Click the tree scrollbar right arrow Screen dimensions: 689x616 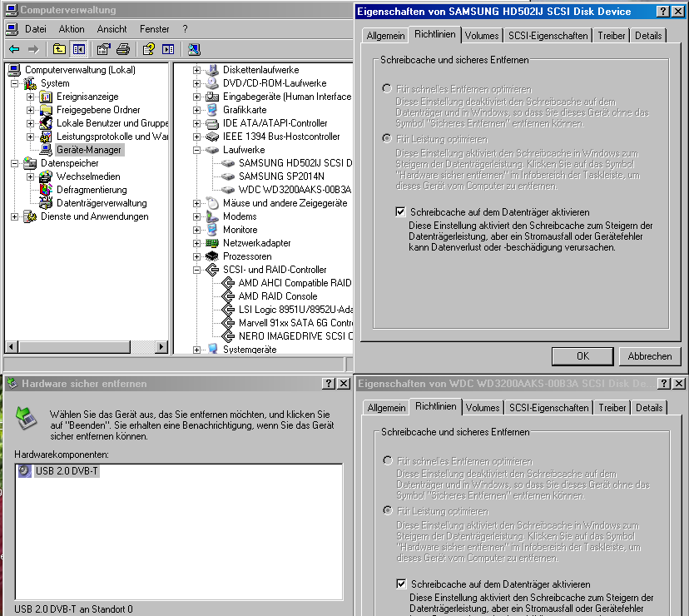point(161,347)
